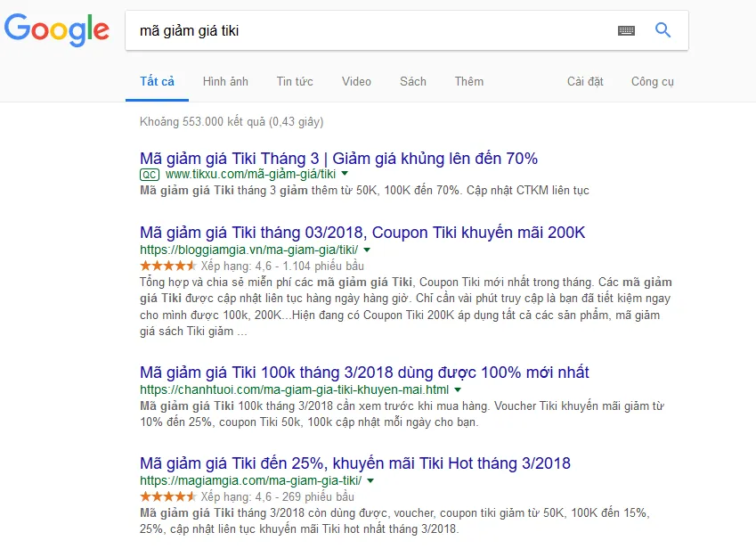This screenshot has height=549, width=756.
Task: Open the 'Cài đặt' menu
Action: 585,81
